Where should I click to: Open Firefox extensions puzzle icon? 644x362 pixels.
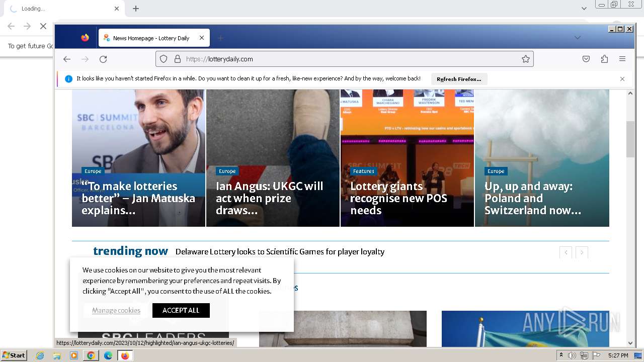pos(604,59)
